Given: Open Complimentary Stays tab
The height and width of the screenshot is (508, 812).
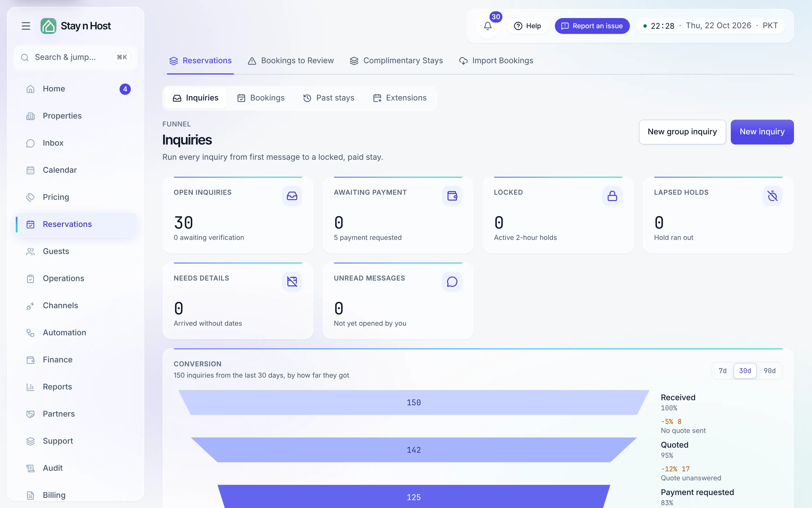Looking at the screenshot, I should (x=396, y=61).
